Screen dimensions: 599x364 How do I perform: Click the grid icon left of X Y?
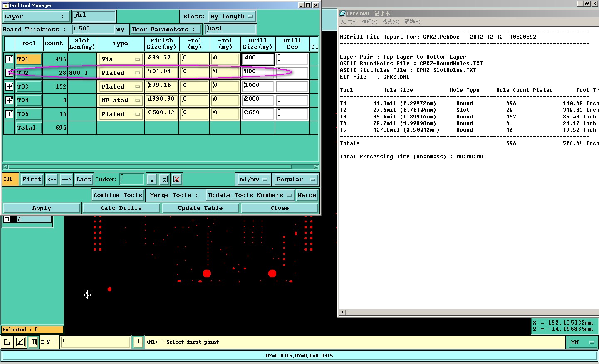(33, 342)
